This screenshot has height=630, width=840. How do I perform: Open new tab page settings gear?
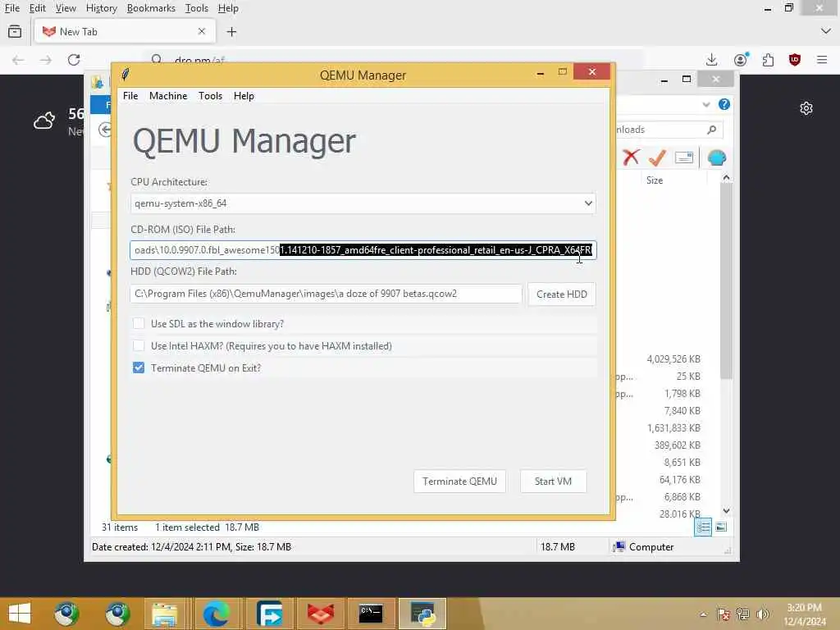806,109
